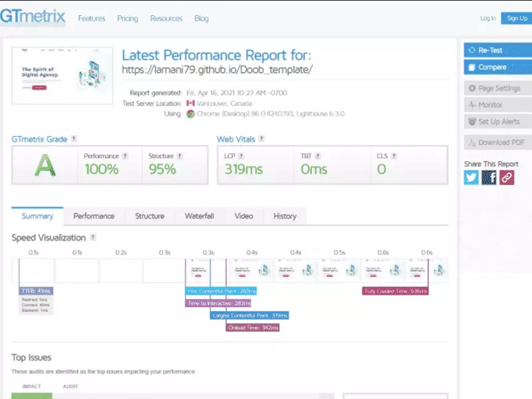Open the Video tab
Image resolution: width=532 pixels, height=399 pixels.
point(243,216)
